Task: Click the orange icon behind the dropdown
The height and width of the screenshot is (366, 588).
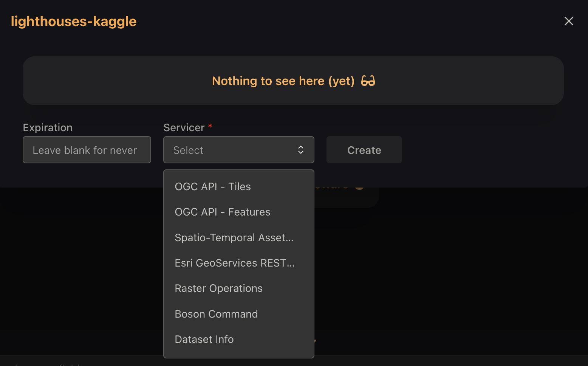Action: [359, 187]
